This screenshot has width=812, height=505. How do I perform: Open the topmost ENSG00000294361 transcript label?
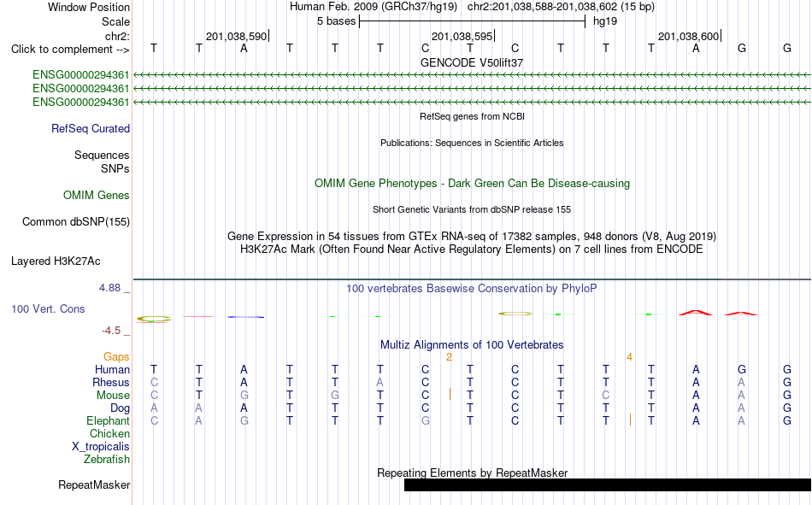coord(81,75)
